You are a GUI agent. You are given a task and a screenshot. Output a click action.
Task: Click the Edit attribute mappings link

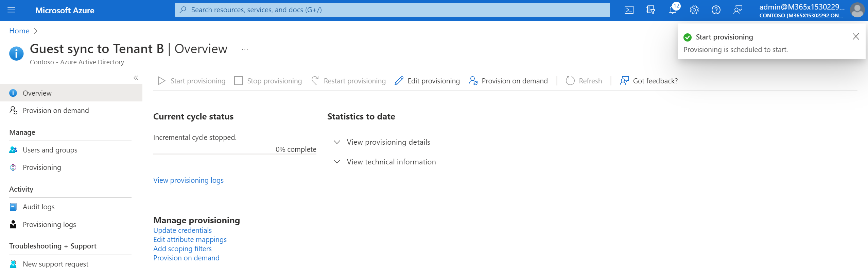point(190,240)
